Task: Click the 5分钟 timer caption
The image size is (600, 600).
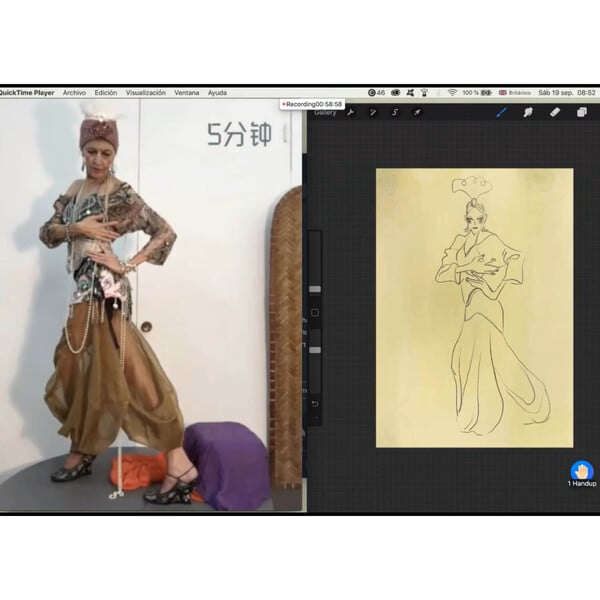Action: (240, 134)
